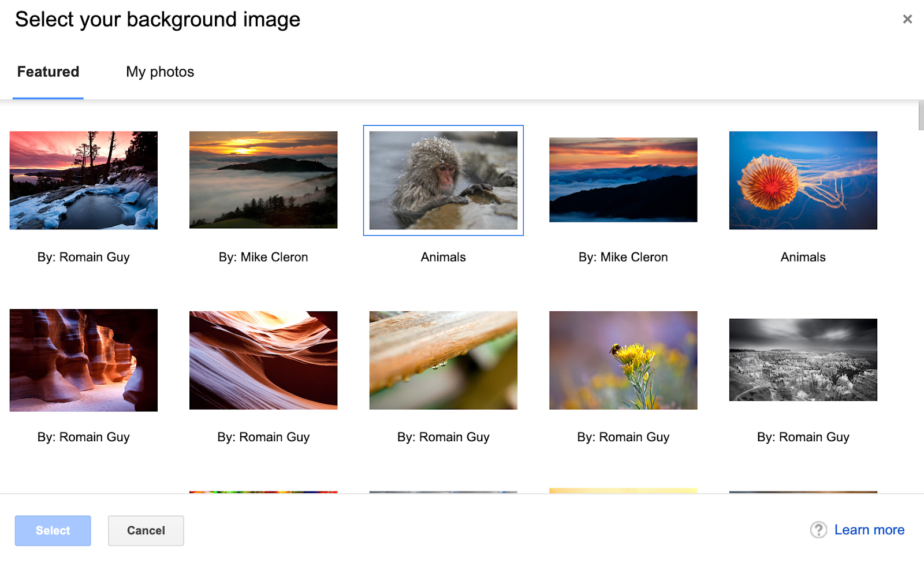Close the background image dialog
This screenshot has width=924, height=562.
pos(908,18)
